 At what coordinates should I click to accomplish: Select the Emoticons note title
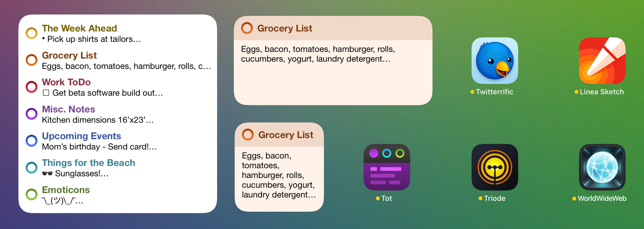(x=66, y=190)
